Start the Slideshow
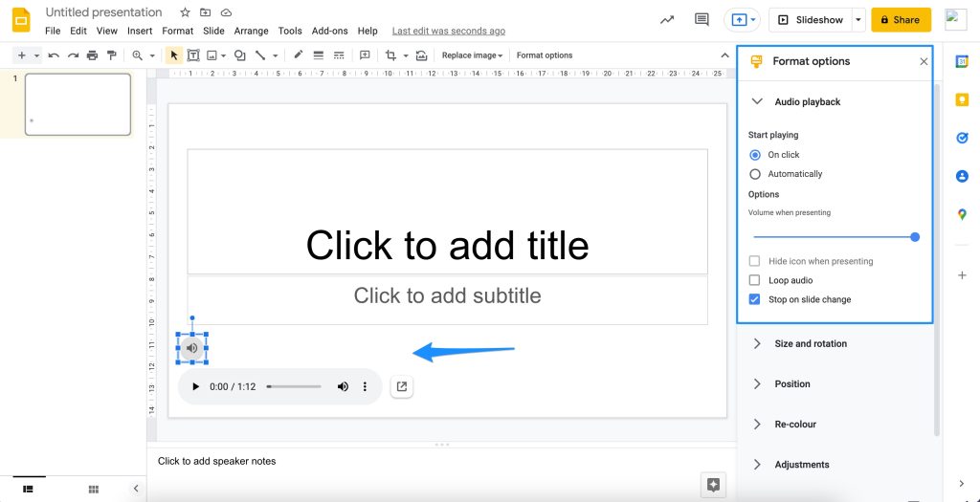Screen dimensions: 980x502 [x=810, y=20]
